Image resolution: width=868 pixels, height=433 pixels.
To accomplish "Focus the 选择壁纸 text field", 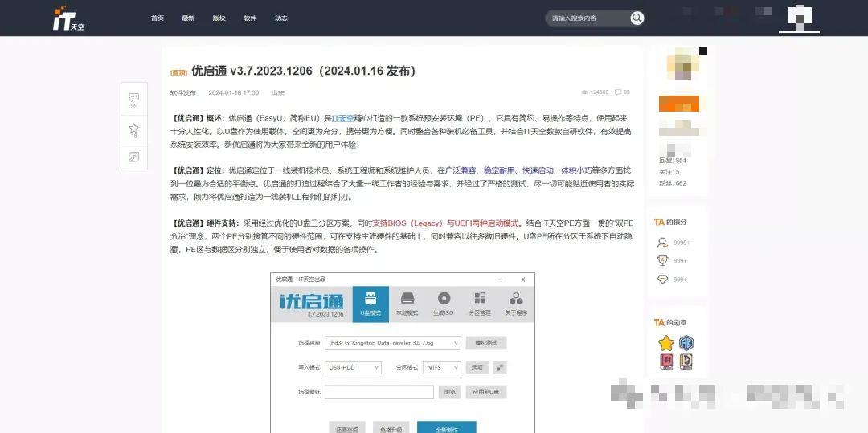I will (379, 392).
